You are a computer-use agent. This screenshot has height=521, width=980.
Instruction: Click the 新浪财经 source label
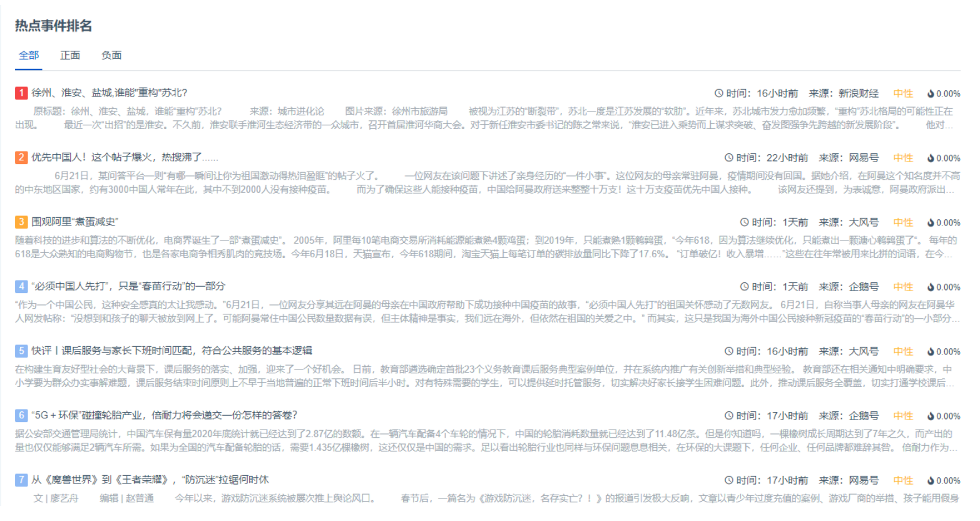tap(859, 93)
